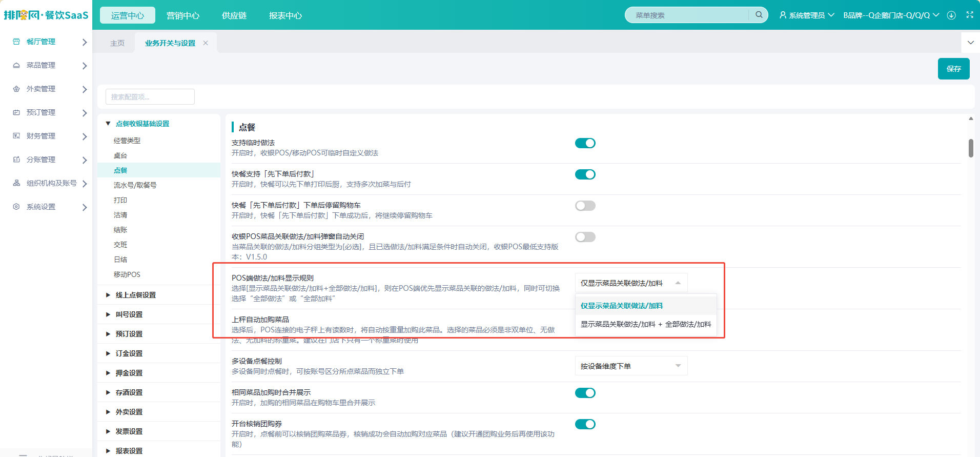Click the fullscreen icon in the top bar

pyautogui.click(x=970, y=15)
